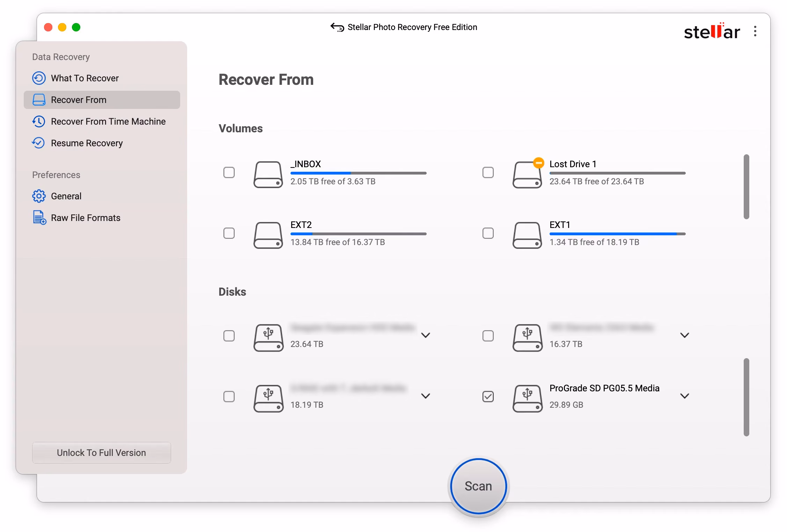The image size is (787, 532).
Task: Tick the EXT2 volume checkbox
Action: point(229,233)
